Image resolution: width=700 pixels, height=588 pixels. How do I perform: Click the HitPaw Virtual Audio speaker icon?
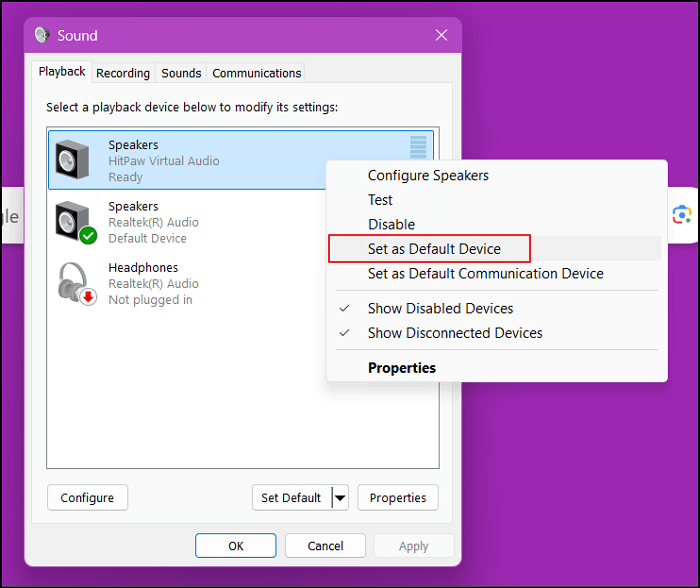click(x=76, y=160)
